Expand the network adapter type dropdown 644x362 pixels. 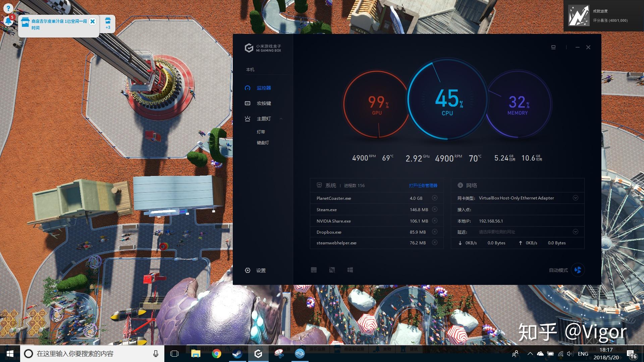tap(575, 198)
